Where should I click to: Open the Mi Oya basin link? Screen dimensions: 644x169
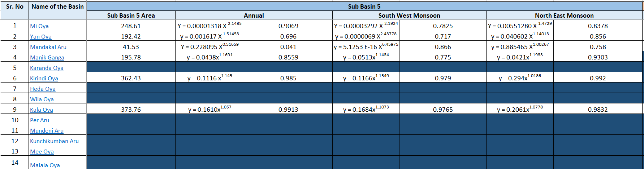[x=39, y=26]
